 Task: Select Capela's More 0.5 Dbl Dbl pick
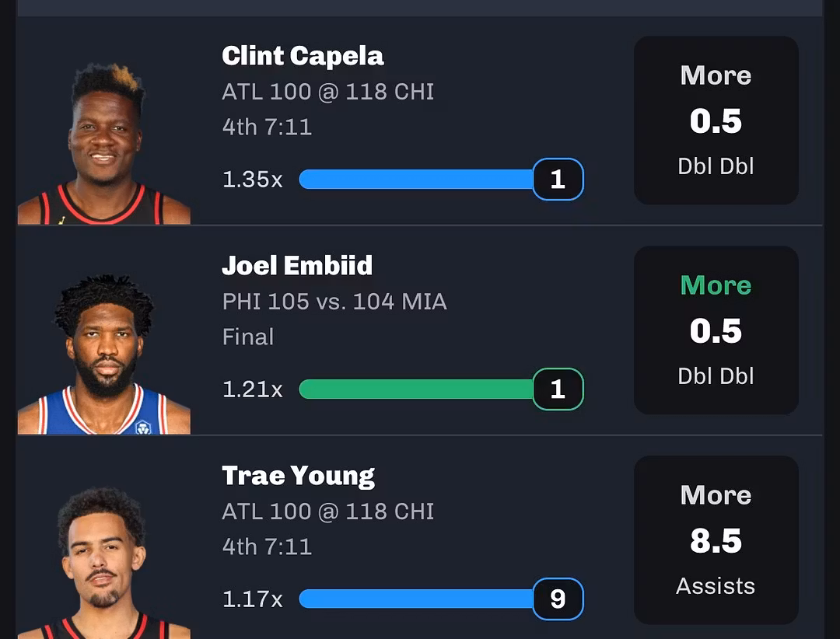[716, 120]
